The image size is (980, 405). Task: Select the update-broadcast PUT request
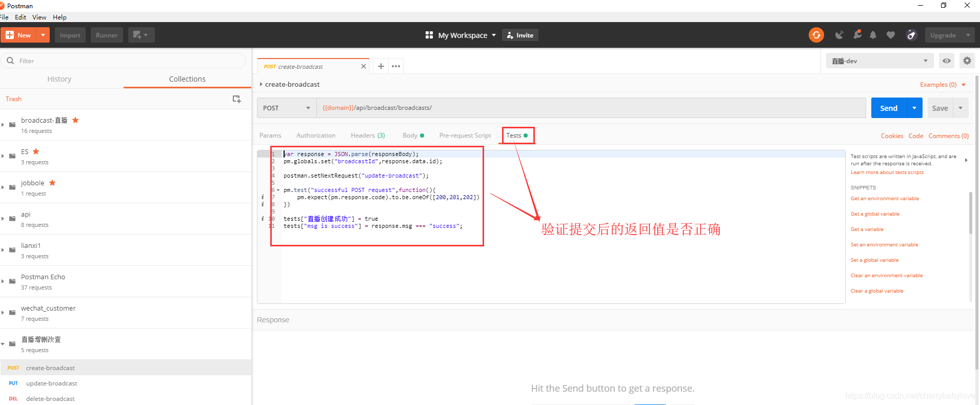coord(126,383)
